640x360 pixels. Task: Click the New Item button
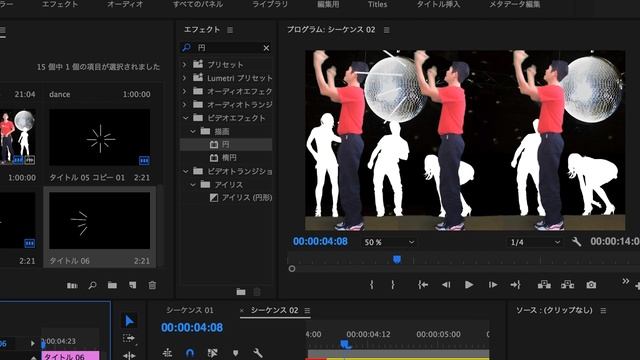click(132, 285)
